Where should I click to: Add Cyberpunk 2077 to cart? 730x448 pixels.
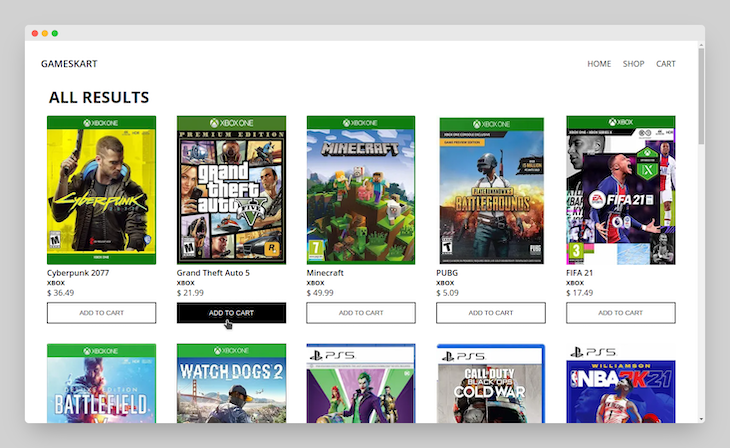(x=101, y=313)
